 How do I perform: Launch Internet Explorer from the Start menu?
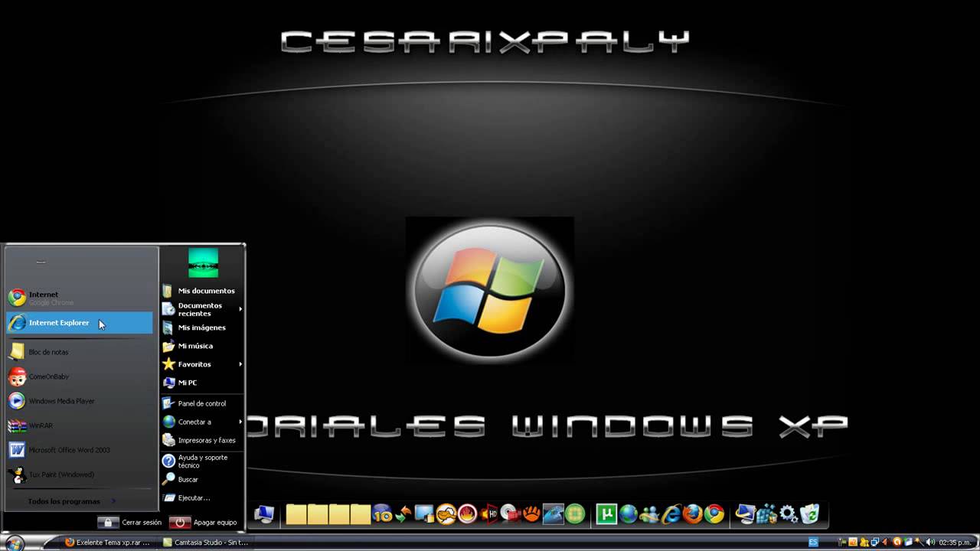click(79, 323)
